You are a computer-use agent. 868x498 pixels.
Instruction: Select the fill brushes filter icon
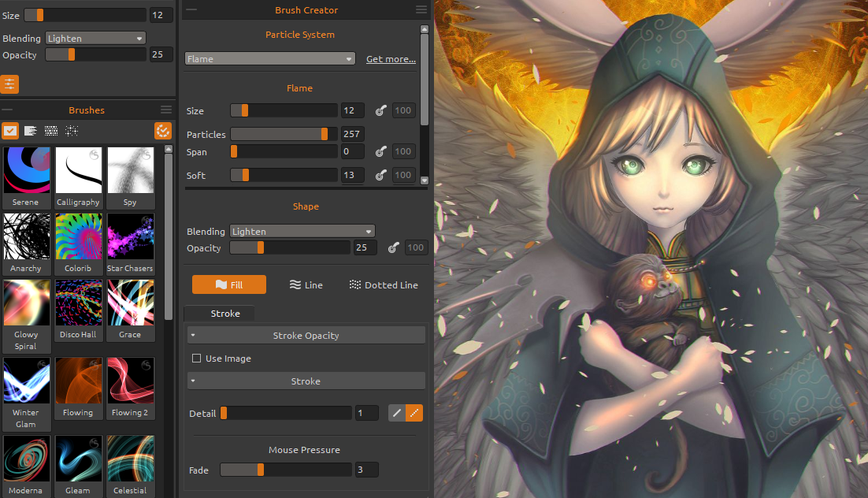tap(31, 131)
